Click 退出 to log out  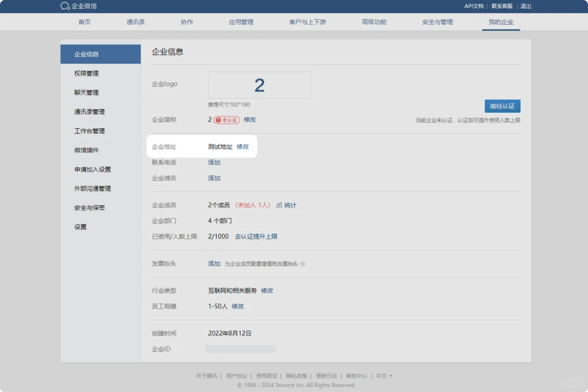[x=526, y=6]
